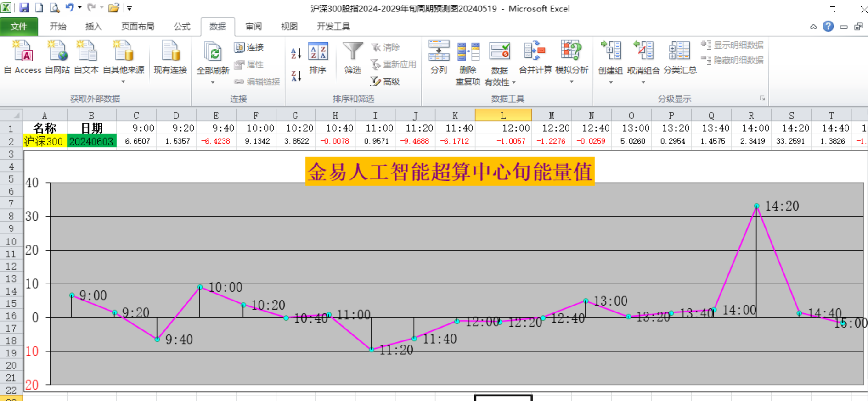Minimize the ribbon with the caret icon

coord(813,27)
